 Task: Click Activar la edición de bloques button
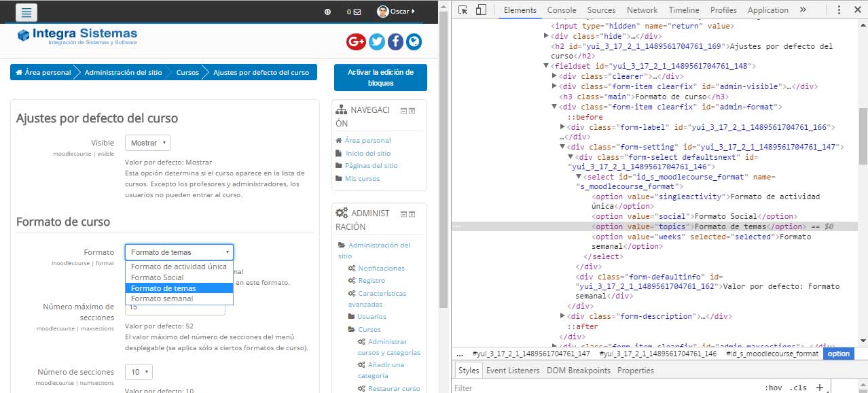[380, 78]
